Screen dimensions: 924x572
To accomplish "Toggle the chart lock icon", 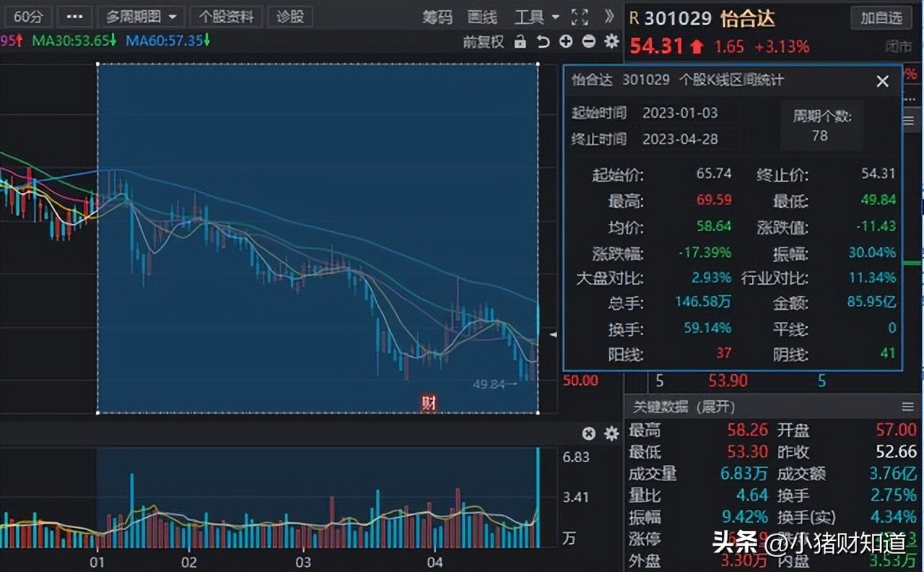I will [x=521, y=42].
